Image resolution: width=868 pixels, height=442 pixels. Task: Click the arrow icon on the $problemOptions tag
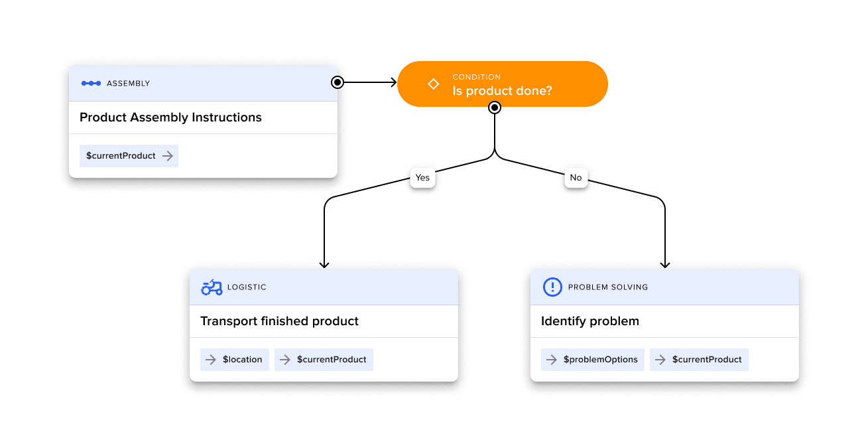(552, 359)
